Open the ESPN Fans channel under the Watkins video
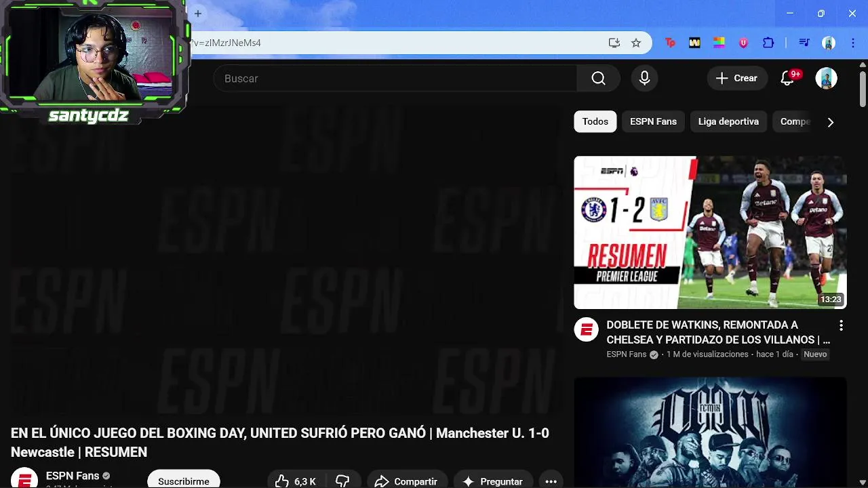Screen dimensions: 868x488 [x=626, y=354]
